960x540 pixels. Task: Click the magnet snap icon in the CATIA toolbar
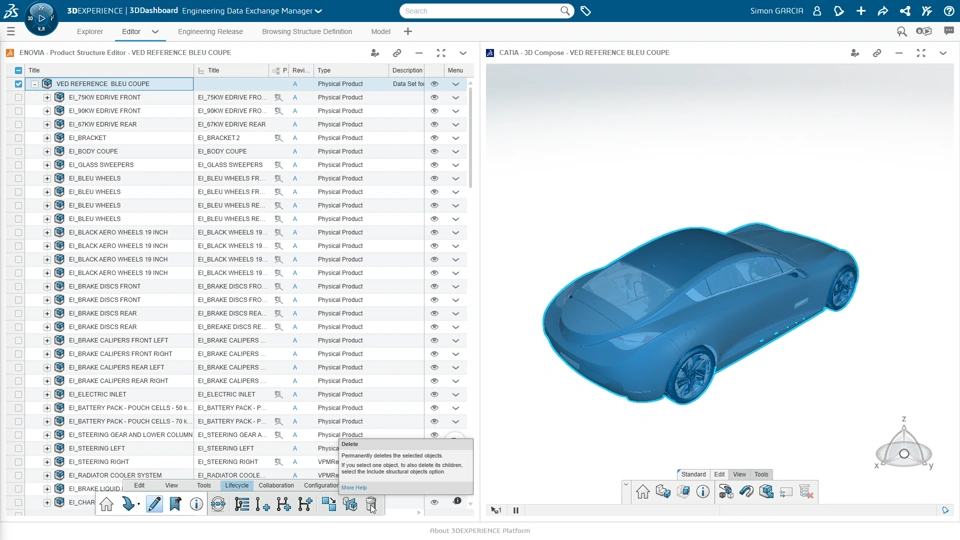[x=746, y=492]
